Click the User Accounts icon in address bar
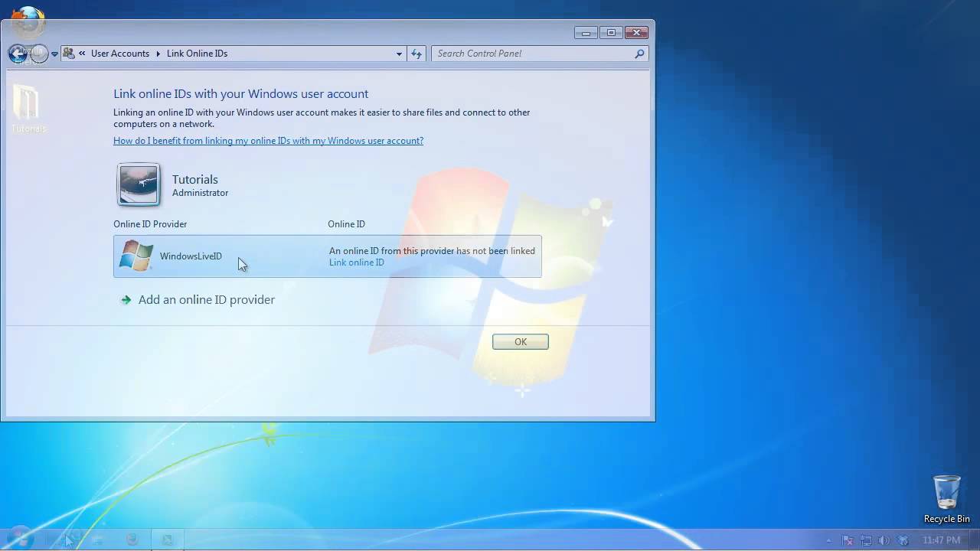Image resolution: width=980 pixels, height=551 pixels. tap(69, 54)
